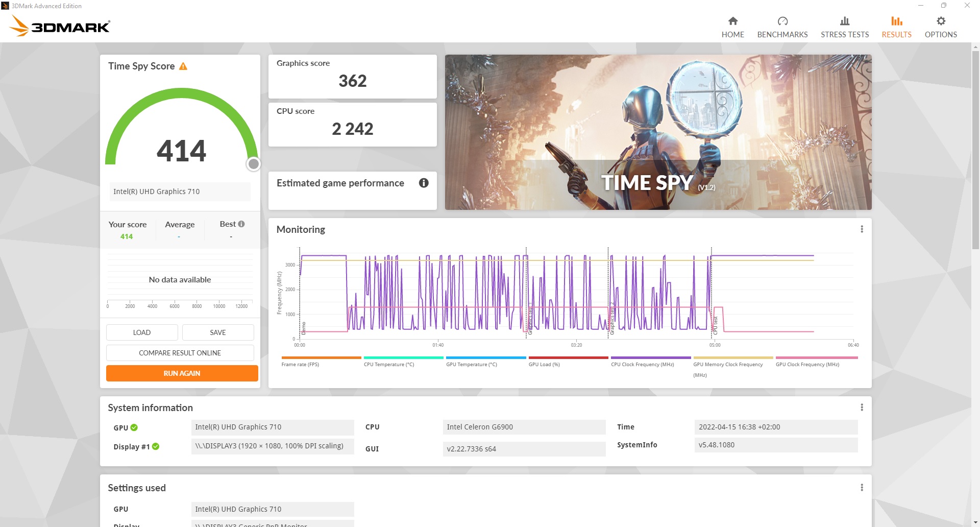Screen dimensions: 980x527
Task: Click the Settings used GPU name field
Action: pyautogui.click(x=273, y=509)
